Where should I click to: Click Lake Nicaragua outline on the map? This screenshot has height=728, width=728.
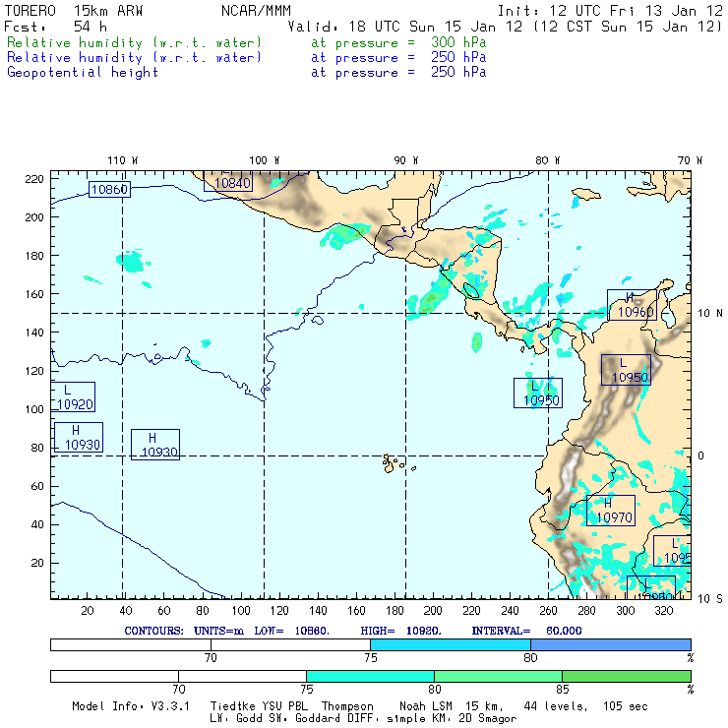click(471, 290)
